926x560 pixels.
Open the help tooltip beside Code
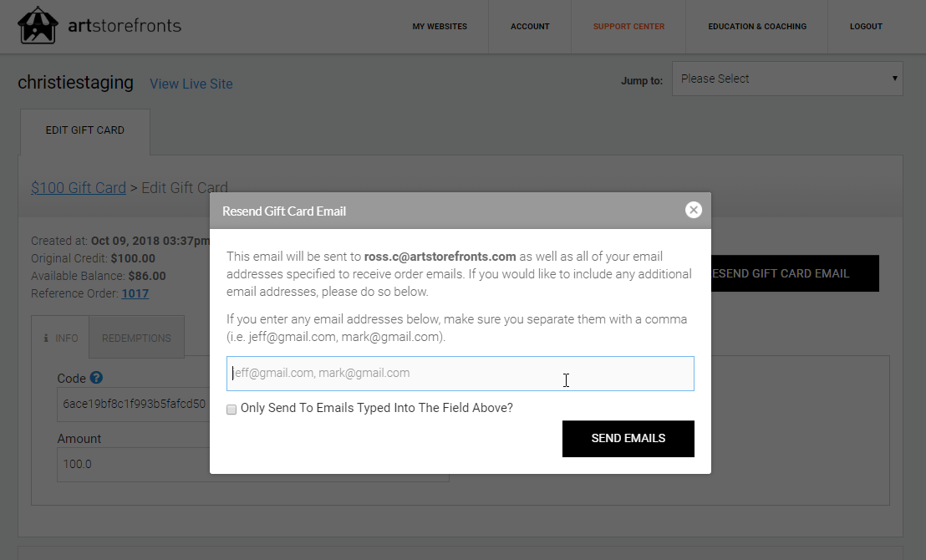point(95,377)
